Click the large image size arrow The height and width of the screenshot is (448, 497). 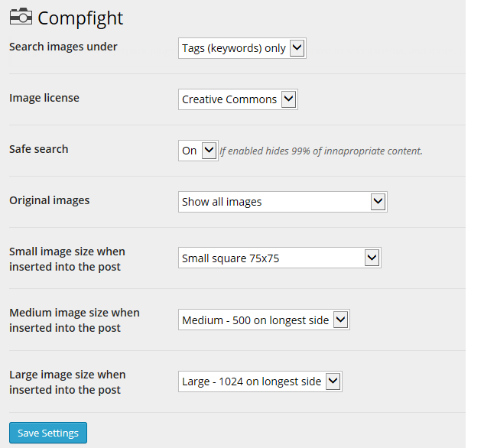click(333, 381)
